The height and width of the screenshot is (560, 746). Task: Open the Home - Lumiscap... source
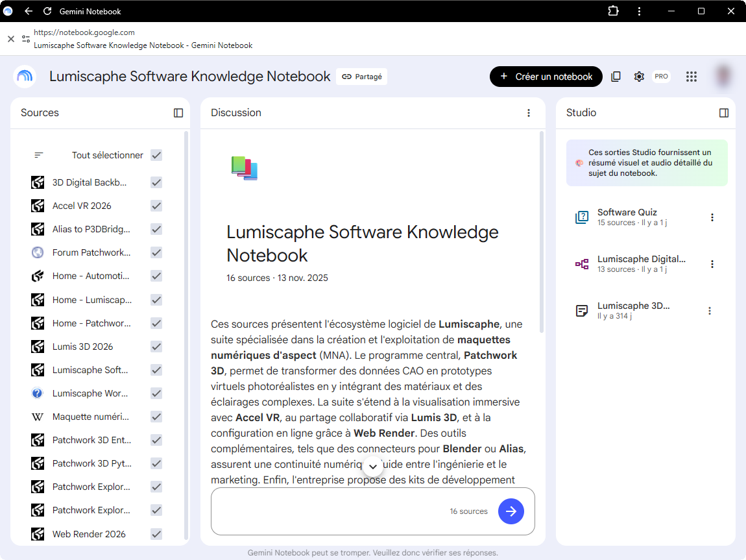click(92, 300)
